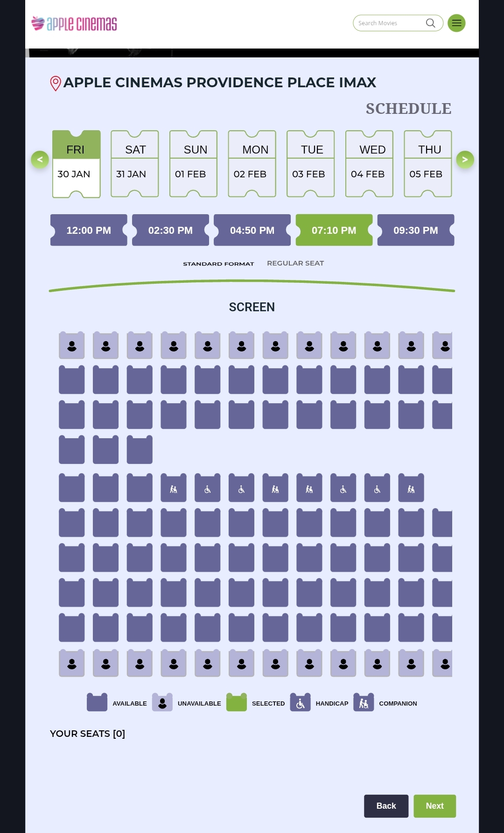Choose the 04:50 PM showtime
This screenshot has height=833, width=504.
coord(252,230)
